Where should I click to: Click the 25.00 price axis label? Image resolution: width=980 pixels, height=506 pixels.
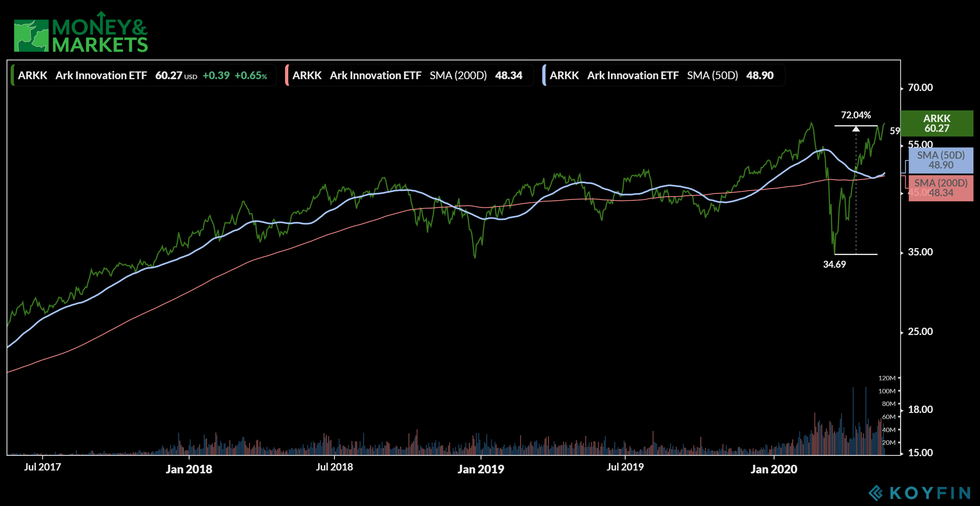[920, 332]
